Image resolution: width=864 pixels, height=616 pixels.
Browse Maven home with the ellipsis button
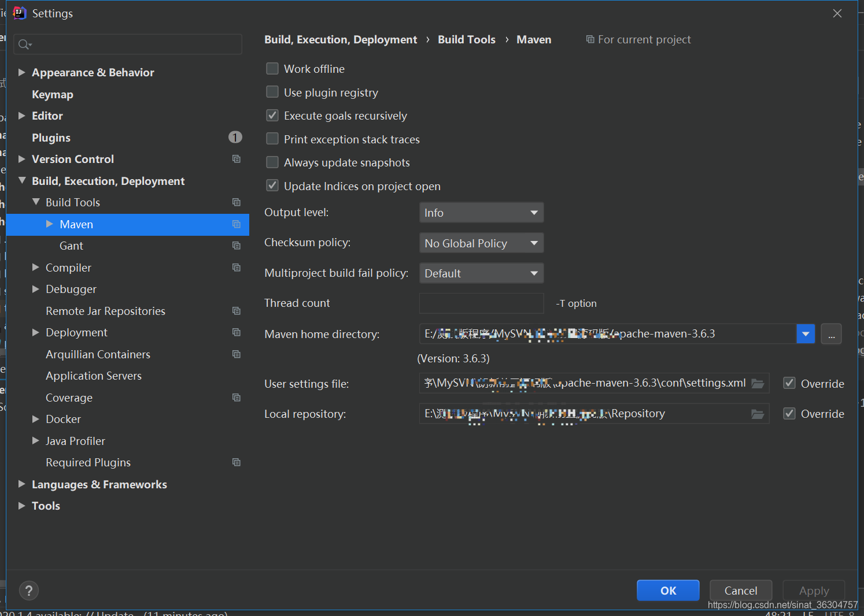coord(831,334)
